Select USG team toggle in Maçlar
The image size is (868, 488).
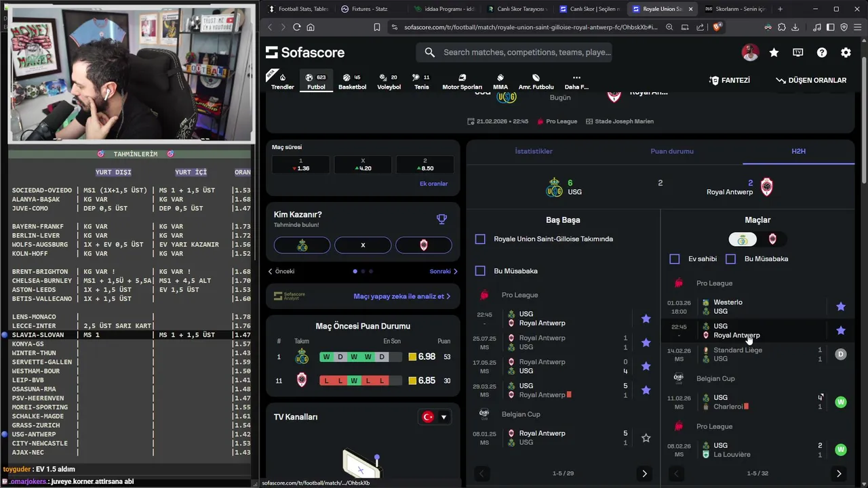tap(743, 239)
